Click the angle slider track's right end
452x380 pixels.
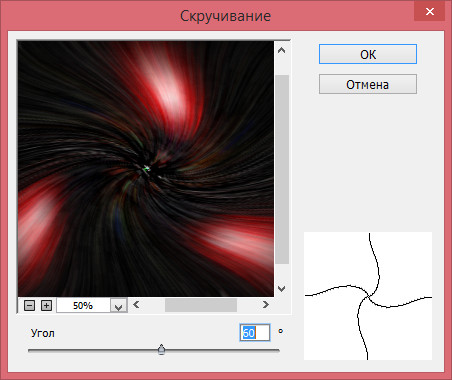point(278,350)
